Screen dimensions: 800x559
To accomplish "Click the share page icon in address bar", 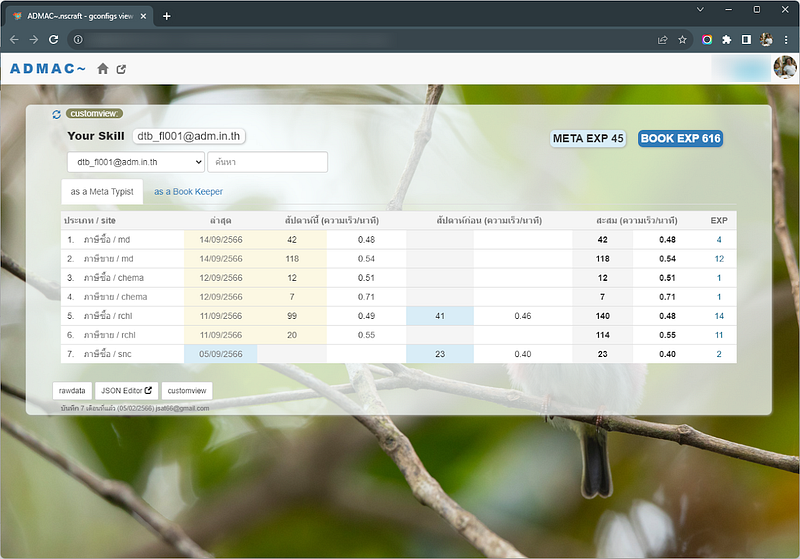I will coord(663,40).
